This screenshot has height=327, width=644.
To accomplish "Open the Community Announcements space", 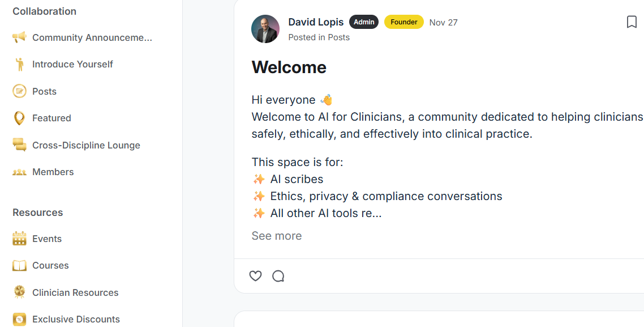I will [92, 37].
